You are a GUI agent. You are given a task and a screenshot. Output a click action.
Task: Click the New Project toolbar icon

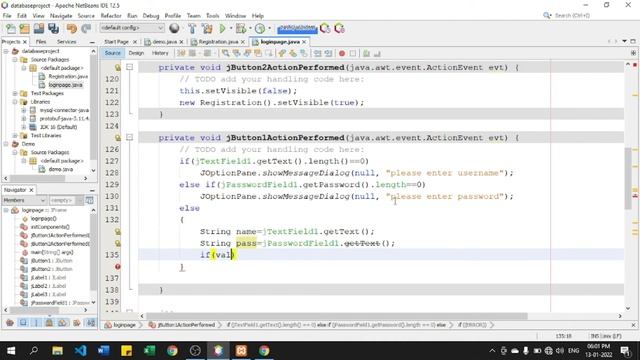coord(24,28)
